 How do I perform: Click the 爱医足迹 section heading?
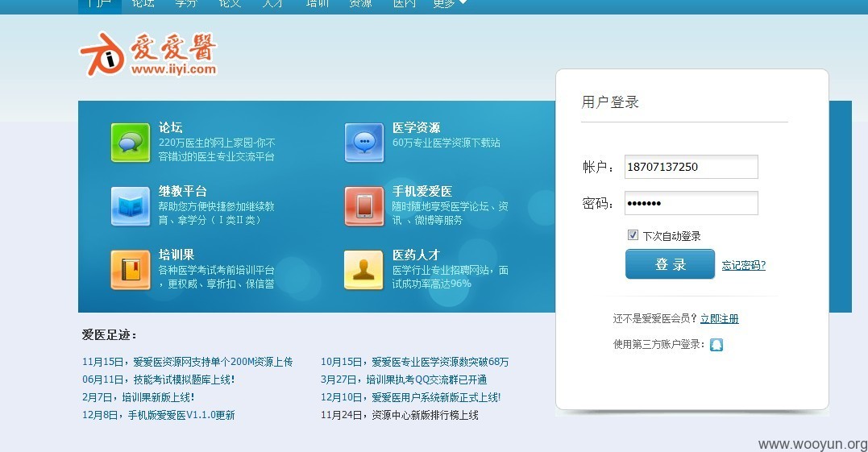coord(109,334)
